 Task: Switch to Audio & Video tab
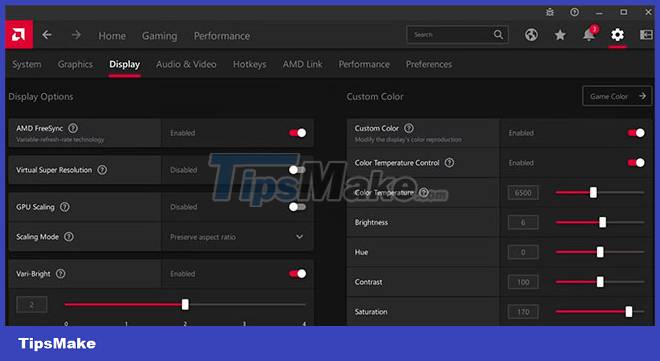[x=186, y=64]
